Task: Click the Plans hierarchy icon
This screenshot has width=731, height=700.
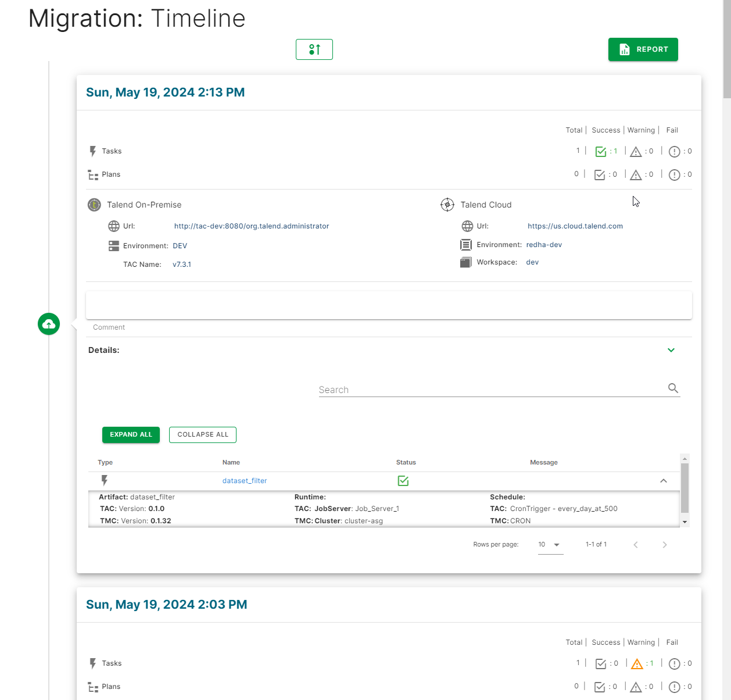Action: coord(93,174)
